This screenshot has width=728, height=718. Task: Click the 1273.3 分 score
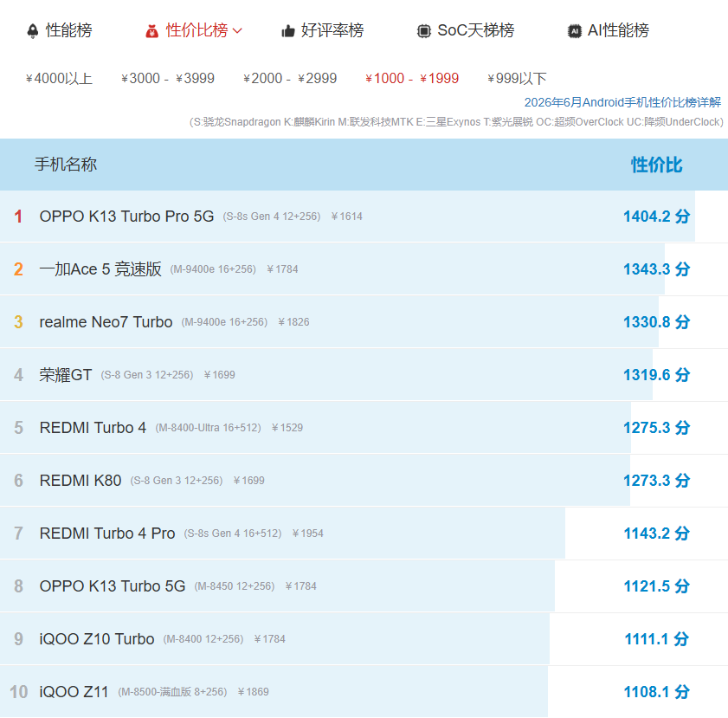pos(656,481)
